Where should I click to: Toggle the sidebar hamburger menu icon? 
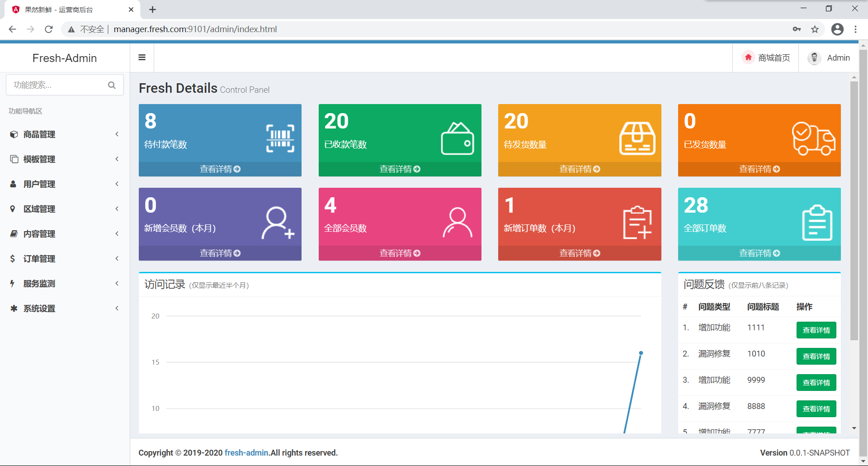(x=142, y=57)
